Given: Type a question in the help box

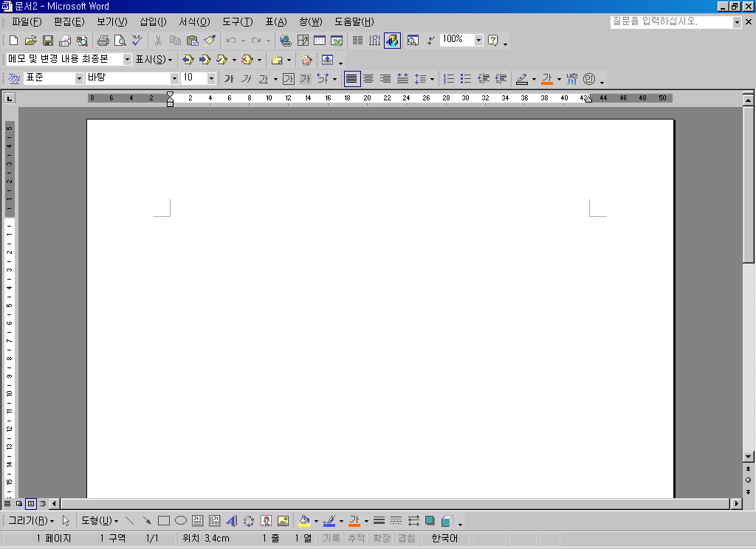Looking at the screenshot, I should coord(671,21).
